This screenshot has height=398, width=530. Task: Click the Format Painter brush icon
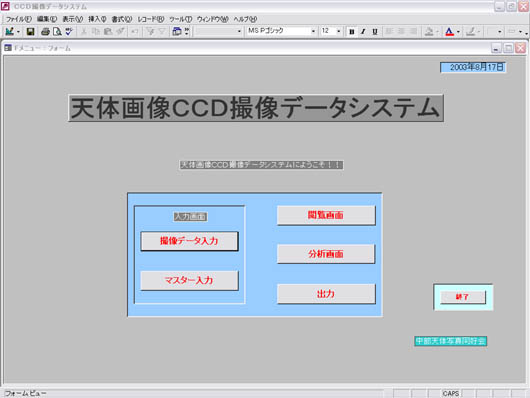tap(120, 31)
